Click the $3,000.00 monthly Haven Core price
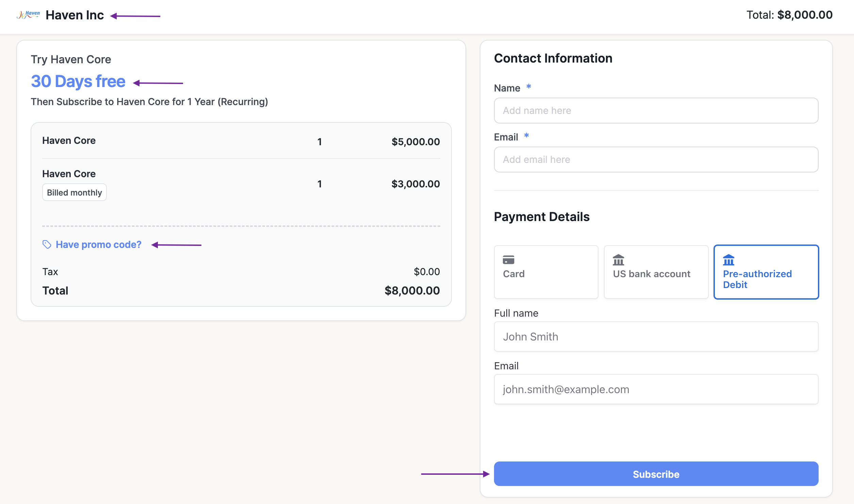854x504 pixels. point(415,184)
